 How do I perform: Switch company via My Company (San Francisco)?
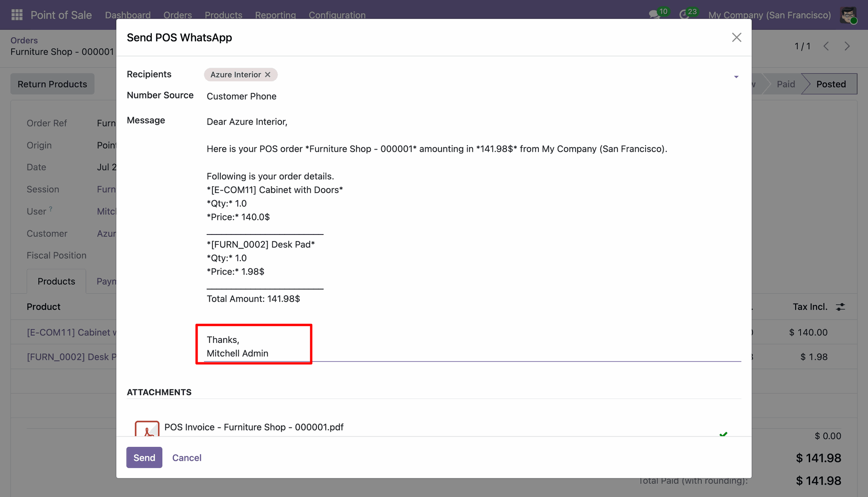pyautogui.click(x=769, y=15)
